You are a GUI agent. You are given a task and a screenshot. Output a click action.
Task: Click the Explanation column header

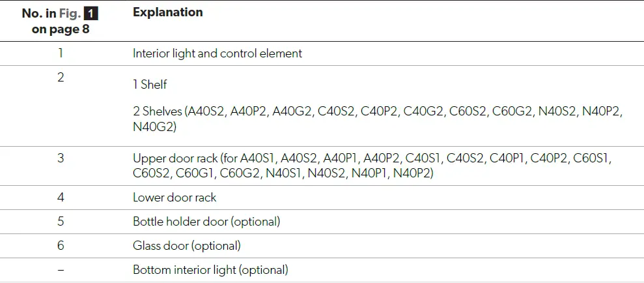pos(167,12)
